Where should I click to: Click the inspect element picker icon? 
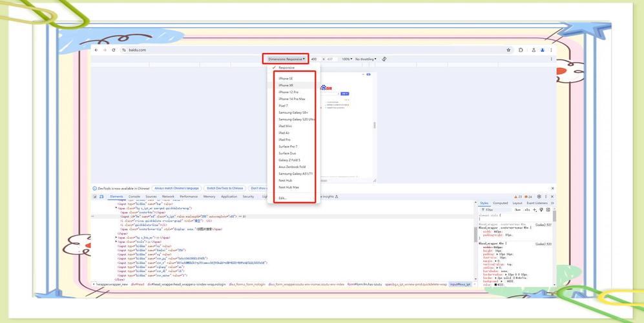pyautogui.click(x=95, y=196)
